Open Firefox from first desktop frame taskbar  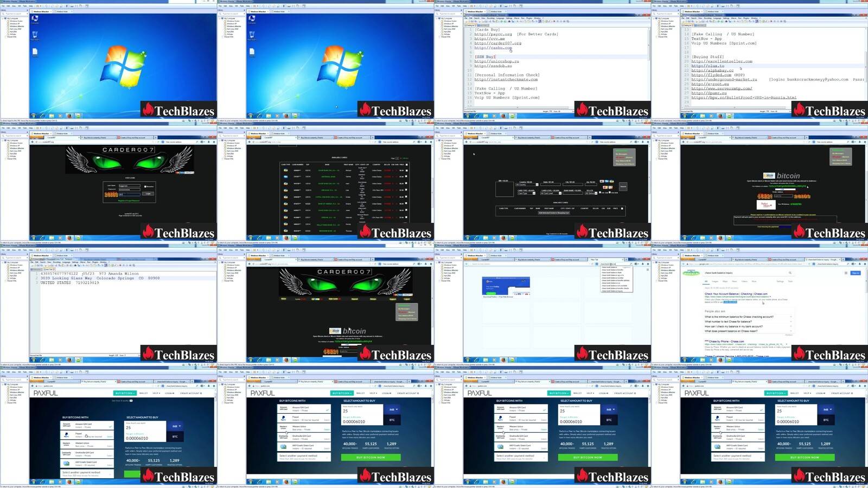(69, 115)
